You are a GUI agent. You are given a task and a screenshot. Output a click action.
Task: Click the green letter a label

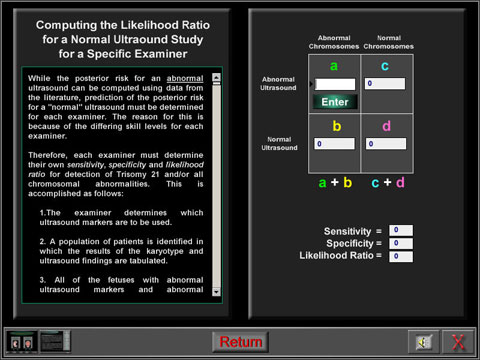coord(334,66)
